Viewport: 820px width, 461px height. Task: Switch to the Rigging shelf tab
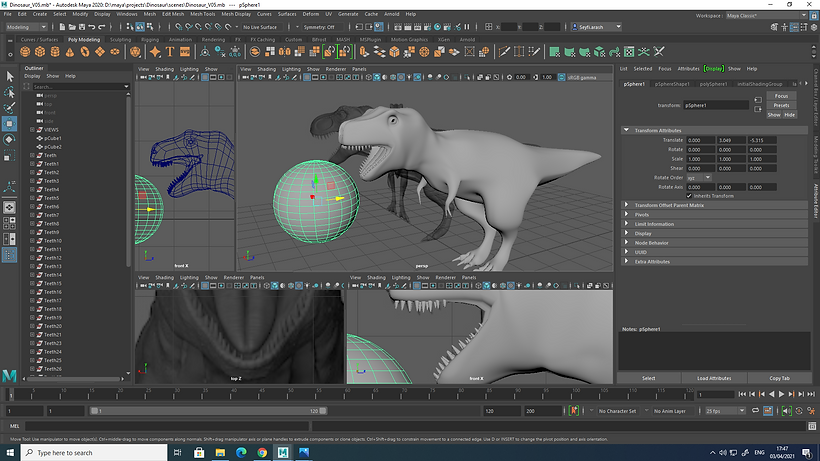150,39
